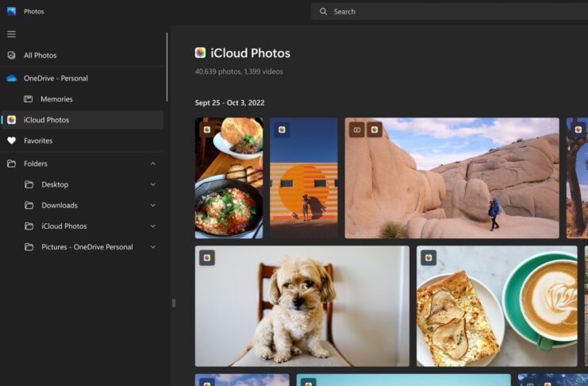Click the 'iCloud Photos' page title
Viewport: 588px width, 386px height.
pyautogui.click(x=250, y=53)
